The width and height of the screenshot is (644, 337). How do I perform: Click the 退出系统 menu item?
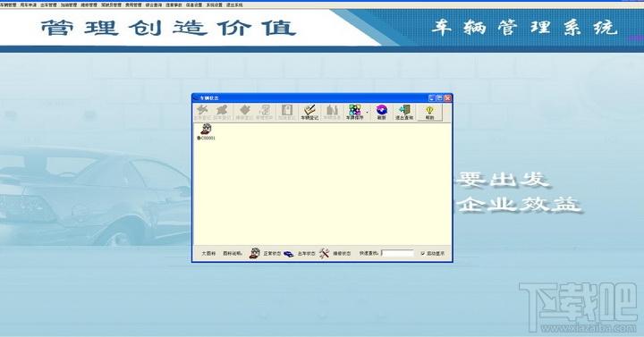234,5
